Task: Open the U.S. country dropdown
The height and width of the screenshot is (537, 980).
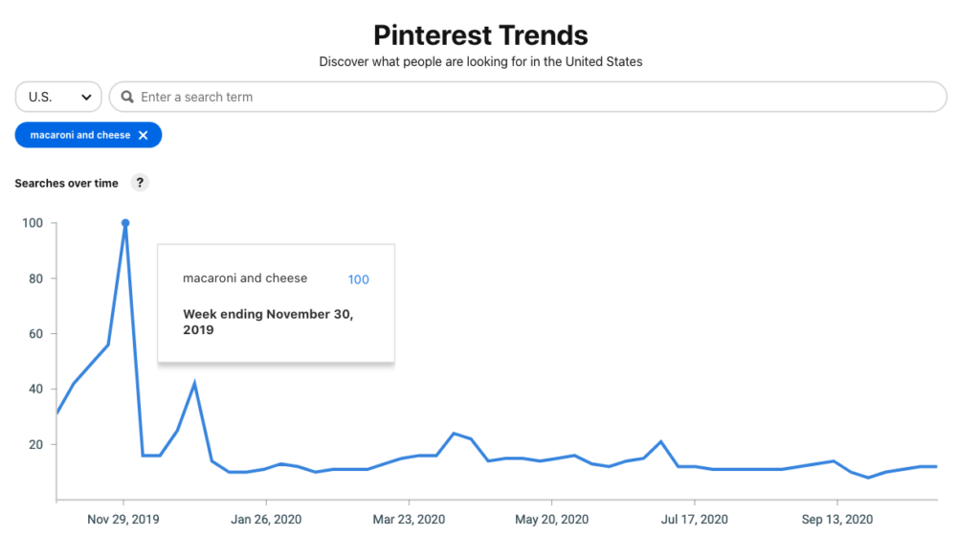Action: pos(58,97)
